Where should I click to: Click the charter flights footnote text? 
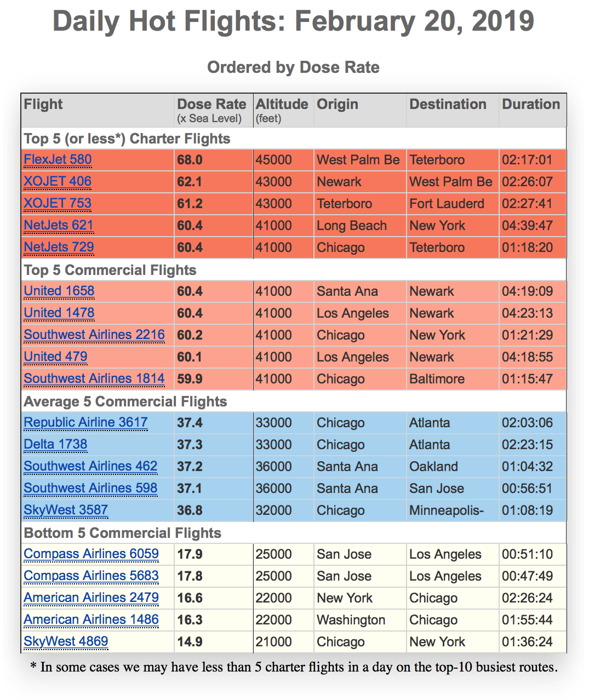pos(294,667)
